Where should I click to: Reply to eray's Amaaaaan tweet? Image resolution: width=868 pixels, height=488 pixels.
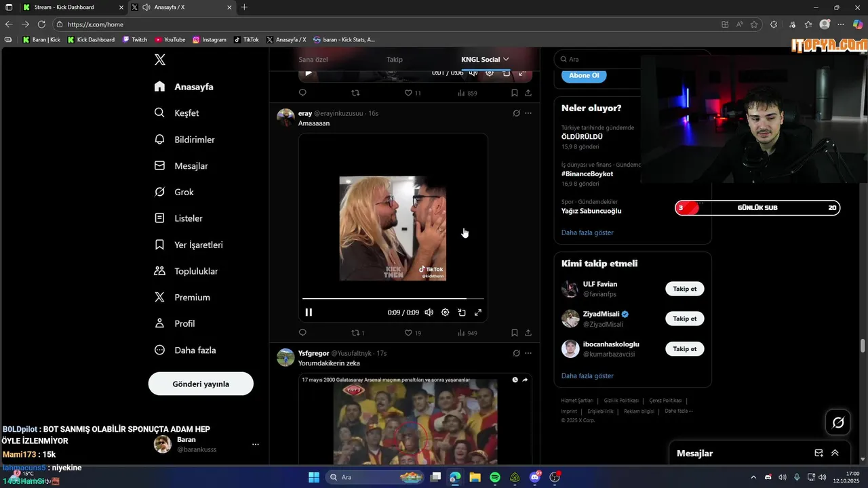pyautogui.click(x=302, y=333)
